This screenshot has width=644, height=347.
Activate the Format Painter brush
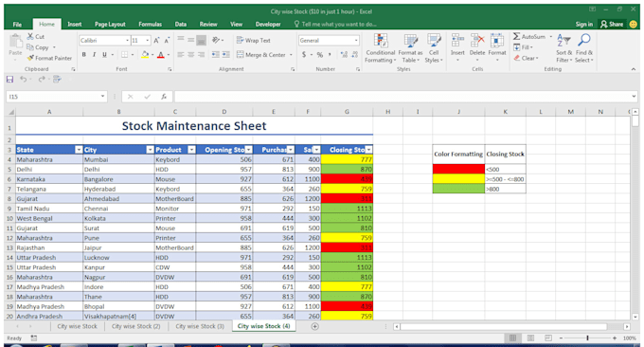[30, 58]
